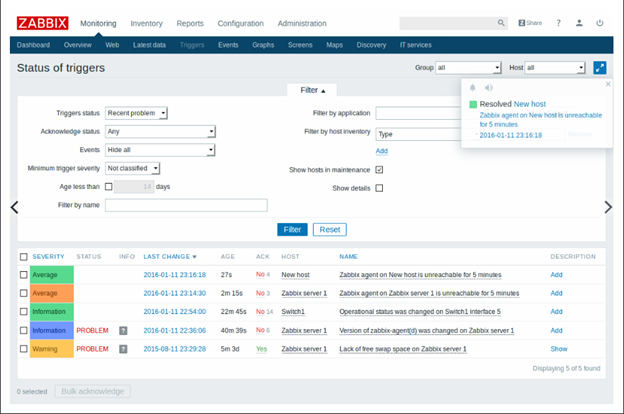The image size is (624, 414).
Task: Collapse the Filter panel tab
Action: pos(312,90)
